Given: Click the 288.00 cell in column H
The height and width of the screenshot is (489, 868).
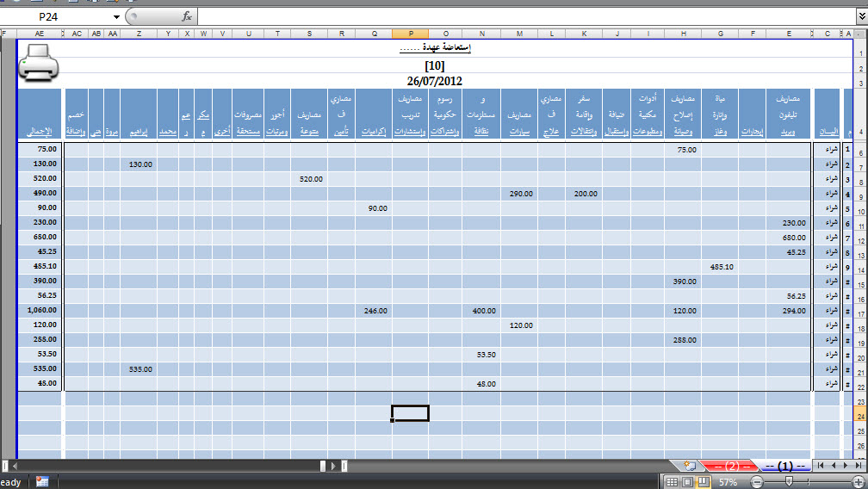Looking at the screenshot, I should click(683, 340).
